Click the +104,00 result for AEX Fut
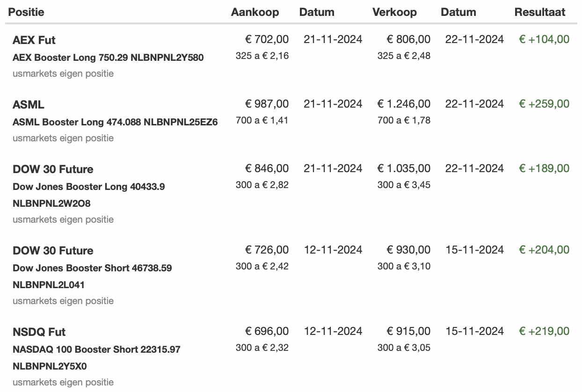 [544, 39]
